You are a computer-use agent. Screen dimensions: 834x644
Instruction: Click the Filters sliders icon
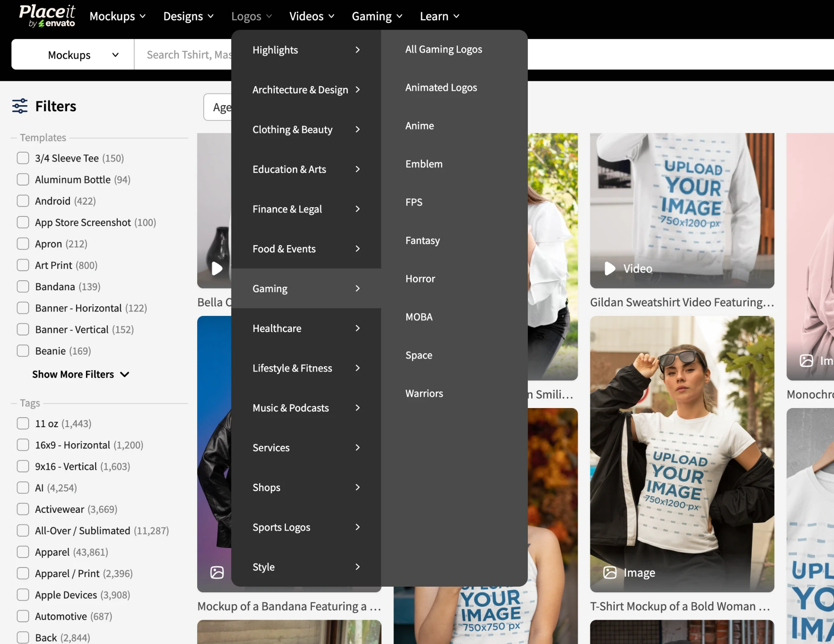click(x=20, y=106)
